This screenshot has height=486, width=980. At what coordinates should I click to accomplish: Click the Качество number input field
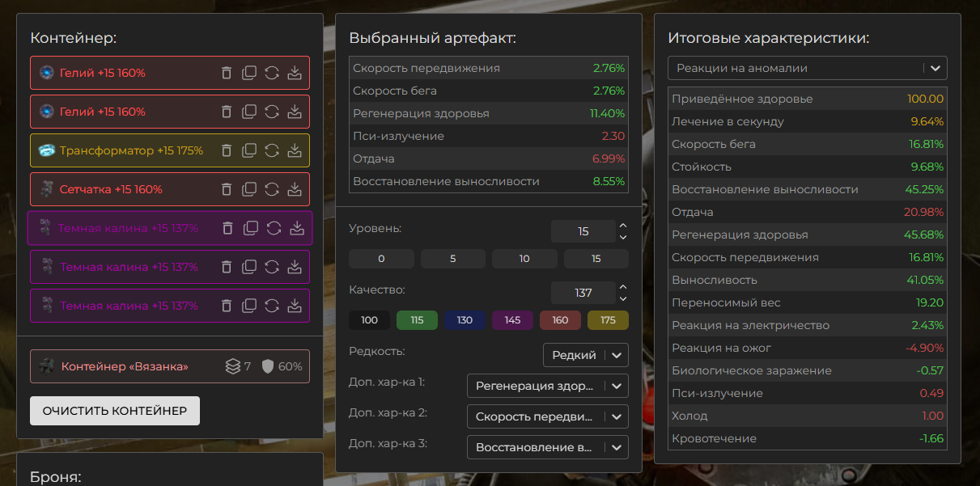coord(583,293)
